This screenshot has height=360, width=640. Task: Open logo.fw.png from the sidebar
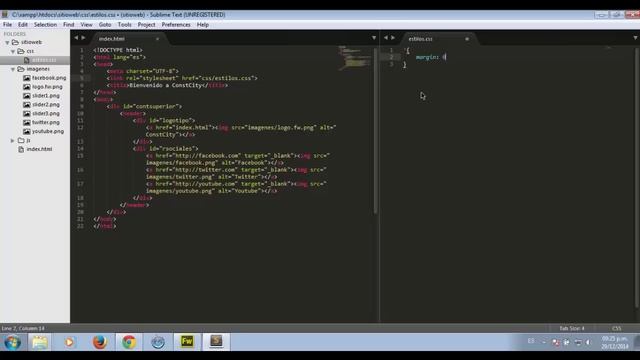pos(47,87)
